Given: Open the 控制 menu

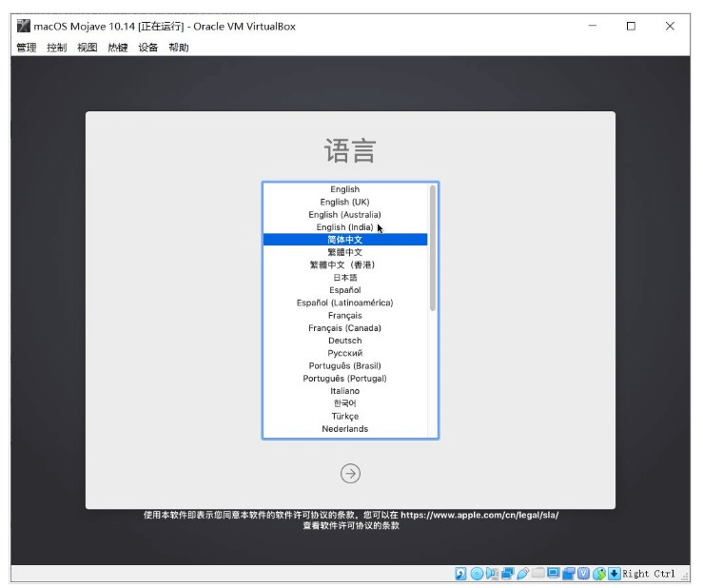Looking at the screenshot, I should pyautogui.click(x=57, y=48).
